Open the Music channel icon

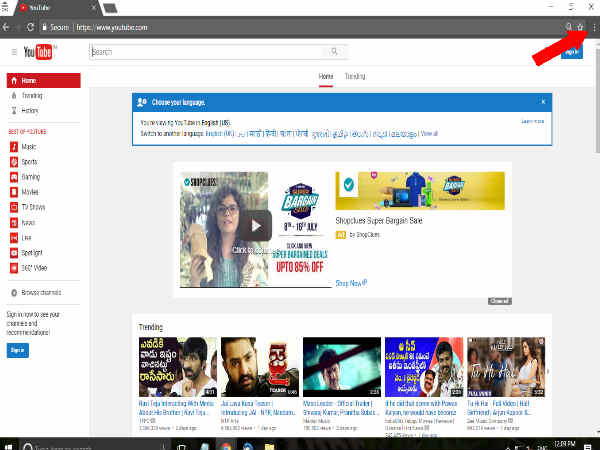click(x=14, y=147)
